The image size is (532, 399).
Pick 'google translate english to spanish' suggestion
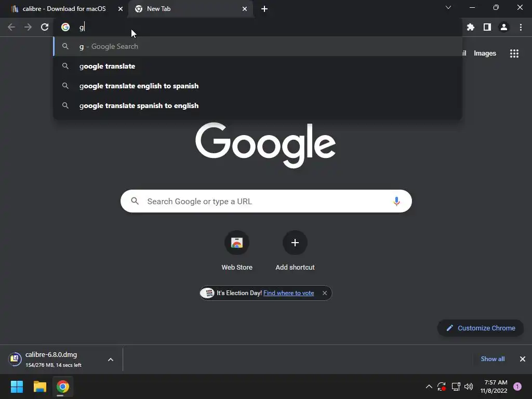258,86
